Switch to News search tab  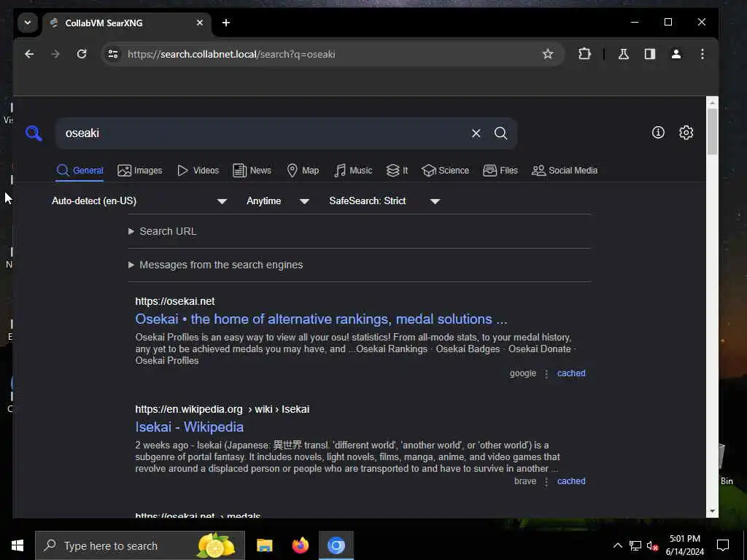point(252,171)
